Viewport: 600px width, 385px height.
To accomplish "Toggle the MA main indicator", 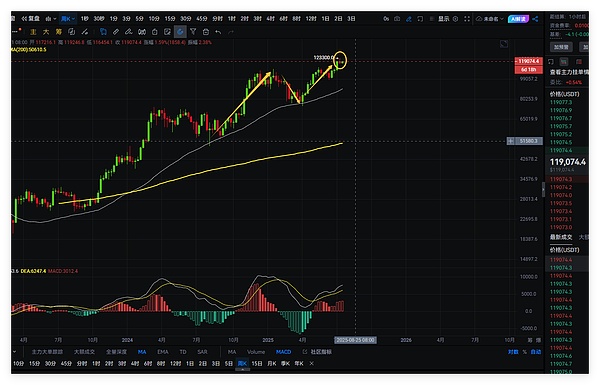I will [142, 352].
